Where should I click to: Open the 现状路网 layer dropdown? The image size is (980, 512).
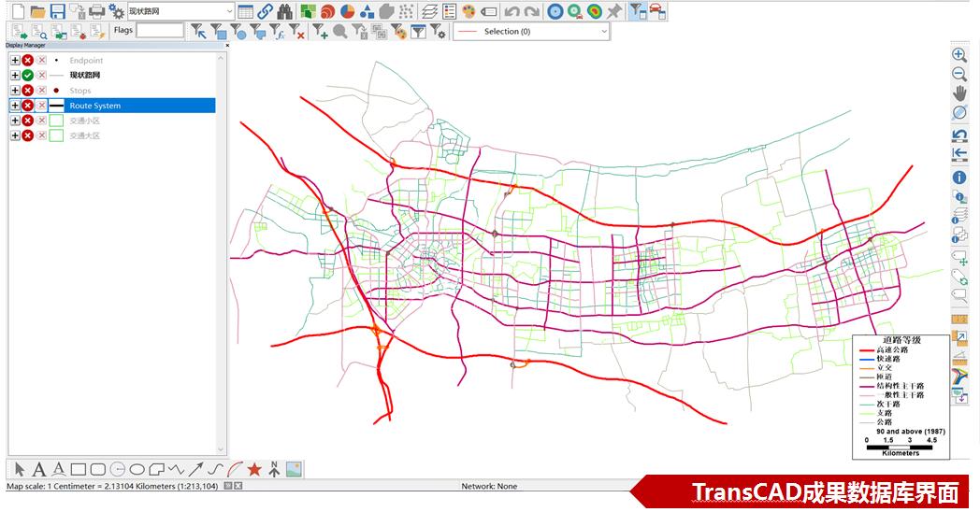(229, 11)
